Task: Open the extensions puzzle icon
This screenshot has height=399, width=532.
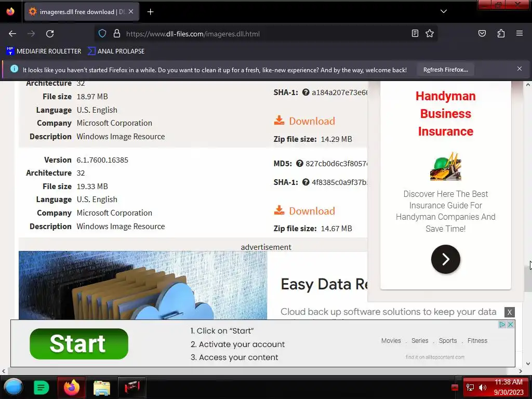Action: point(501,33)
